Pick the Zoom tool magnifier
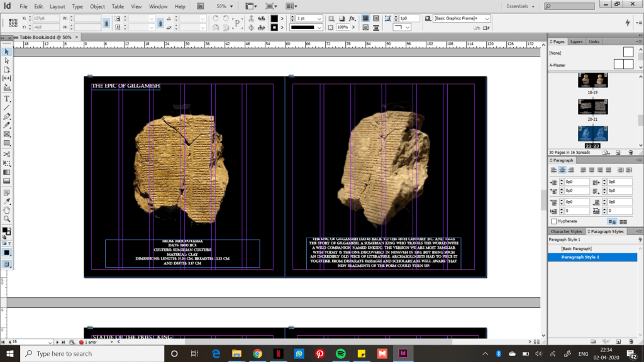The image size is (644, 362). [x=7, y=219]
